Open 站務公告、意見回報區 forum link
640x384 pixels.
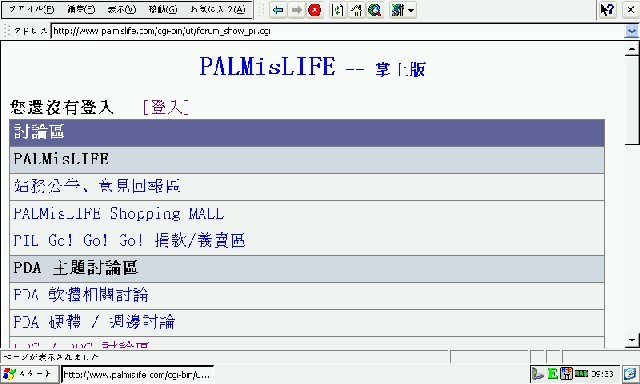[x=97, y=186]
